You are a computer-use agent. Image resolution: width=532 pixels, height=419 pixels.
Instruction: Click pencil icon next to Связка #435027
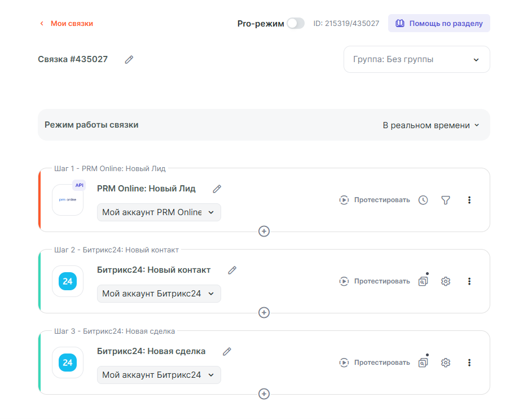[129, 59]
